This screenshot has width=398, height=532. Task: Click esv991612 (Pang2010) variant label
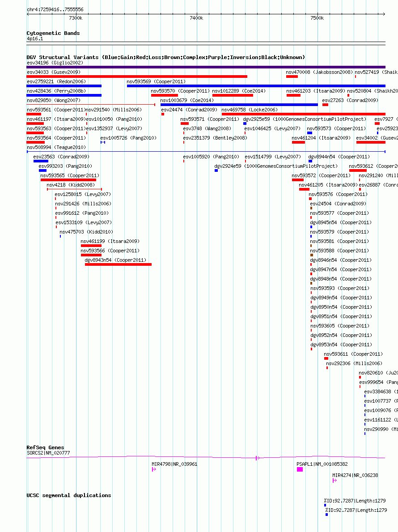[x=82, y=213]
